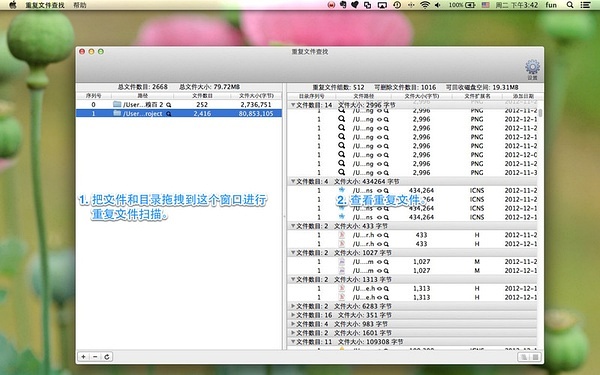Click the folder icon in the roject row

[x=117, y=113]
